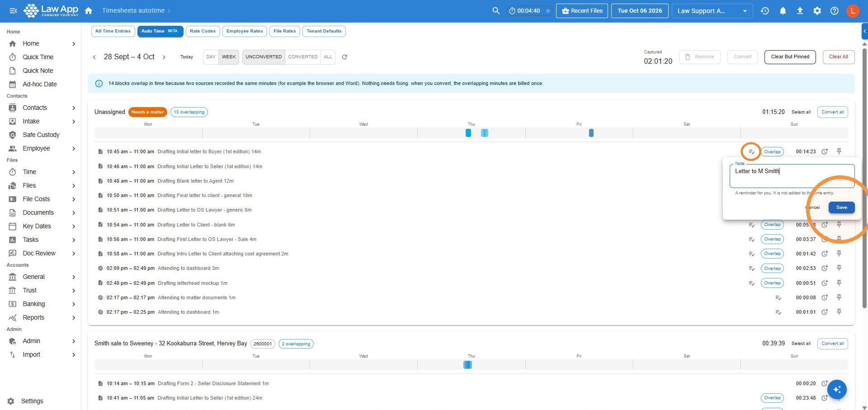868x410 pixels.
Task: Show ALL entries filter
Action: [x=328, y=57]
